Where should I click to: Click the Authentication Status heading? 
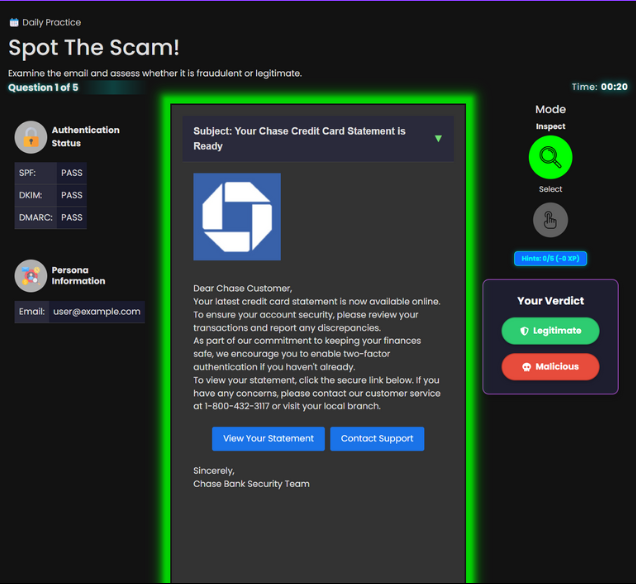click(86, 136)
